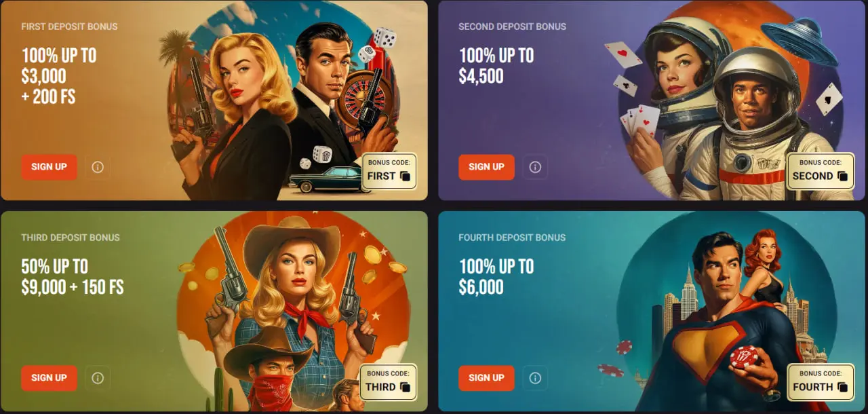
Task: Show info for Third Deposit Bonus
Action: click(98, 378)
